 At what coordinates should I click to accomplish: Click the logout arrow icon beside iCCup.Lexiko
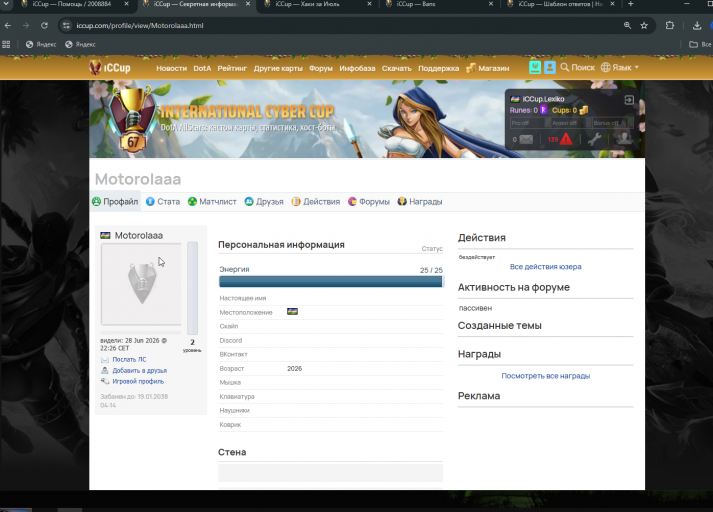tap(629, 100)
